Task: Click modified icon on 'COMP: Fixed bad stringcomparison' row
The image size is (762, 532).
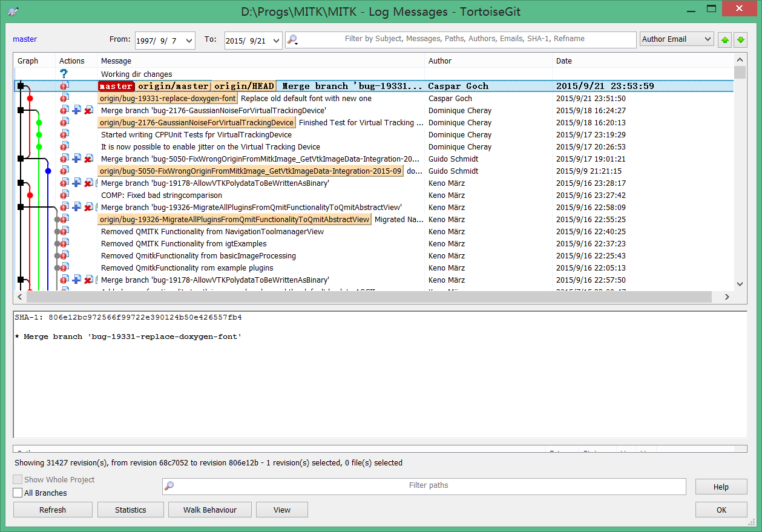Action: click(64, 195)
